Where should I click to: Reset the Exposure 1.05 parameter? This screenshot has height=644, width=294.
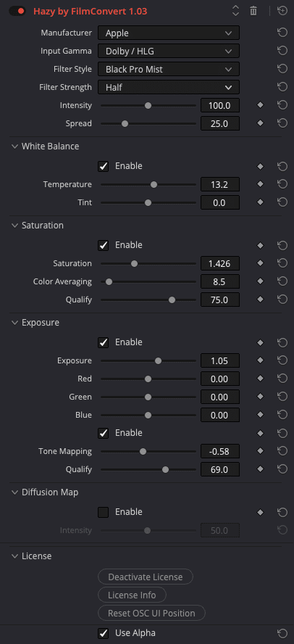tap(282, 360)
